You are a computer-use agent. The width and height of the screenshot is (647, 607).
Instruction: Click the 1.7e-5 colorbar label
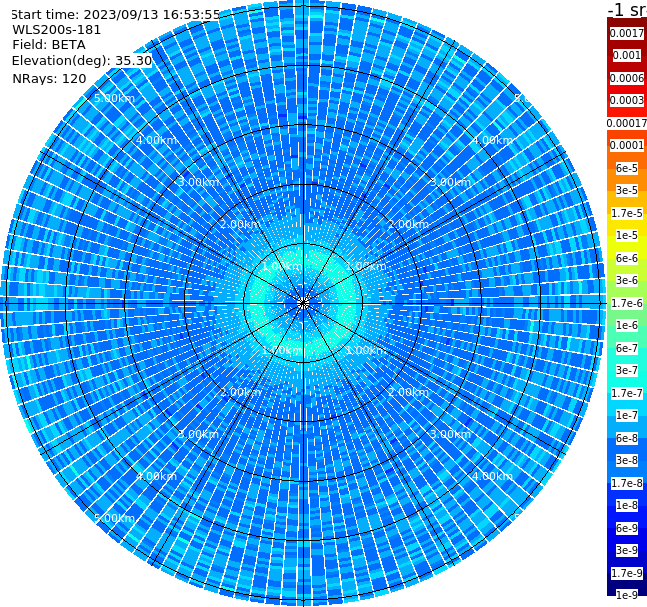pyautogui.click(x=627, y=213)
